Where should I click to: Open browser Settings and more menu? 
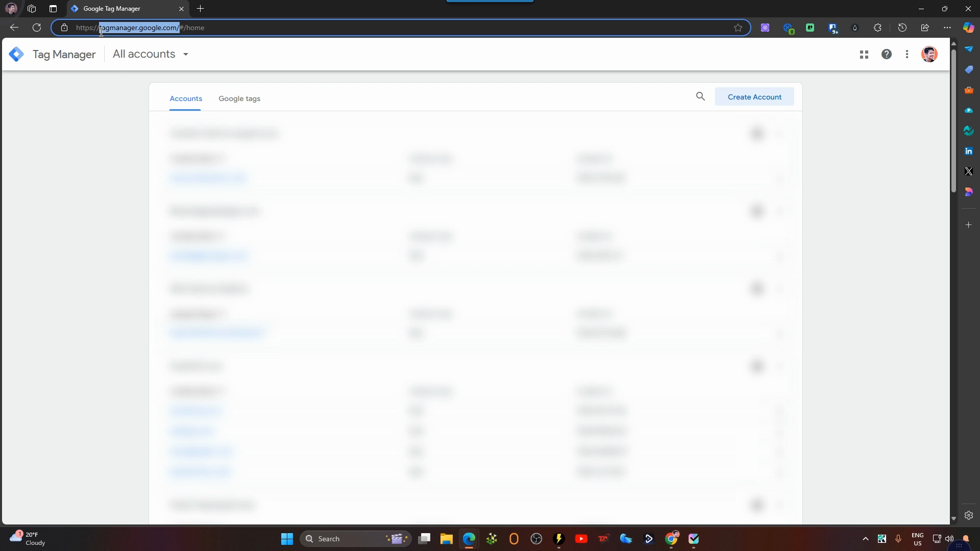(x=947, y=28)
